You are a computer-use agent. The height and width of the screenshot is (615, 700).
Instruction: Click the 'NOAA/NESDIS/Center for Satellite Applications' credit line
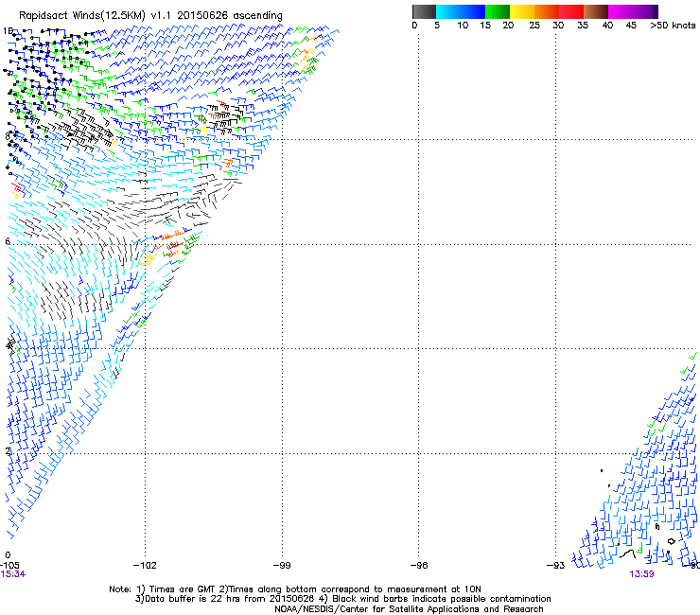(x=409, y=609)
